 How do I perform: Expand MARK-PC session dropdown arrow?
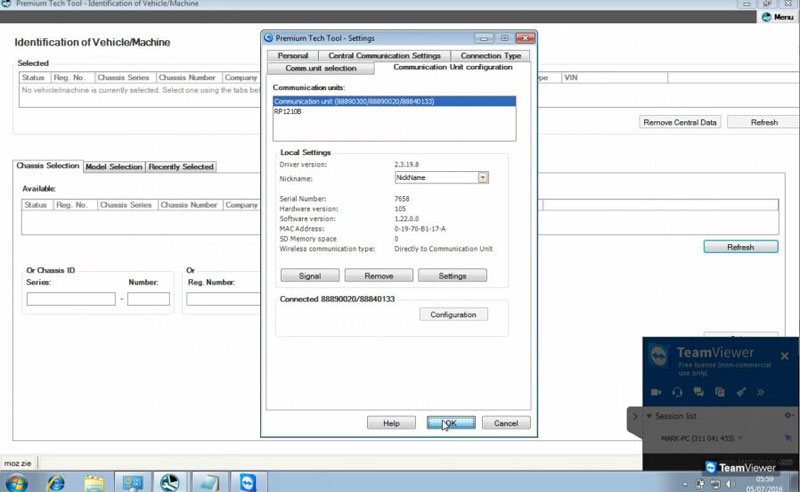pos(740,438)
